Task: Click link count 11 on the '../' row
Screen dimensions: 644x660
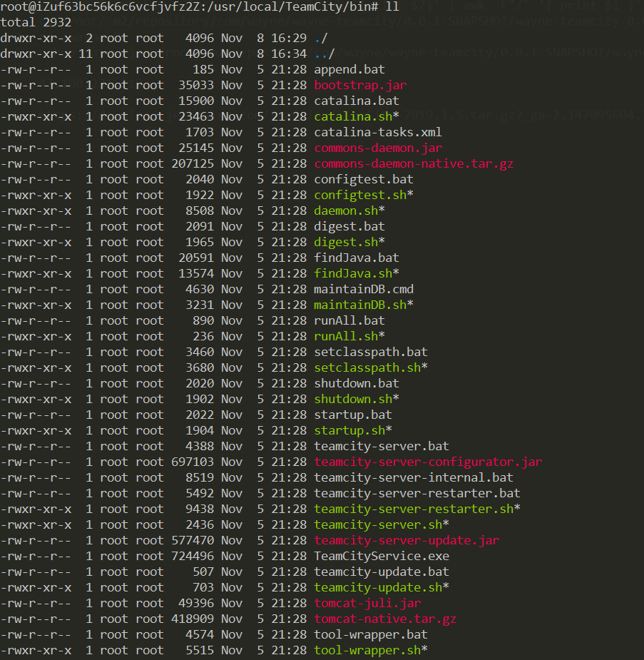Action: (86, 54)
